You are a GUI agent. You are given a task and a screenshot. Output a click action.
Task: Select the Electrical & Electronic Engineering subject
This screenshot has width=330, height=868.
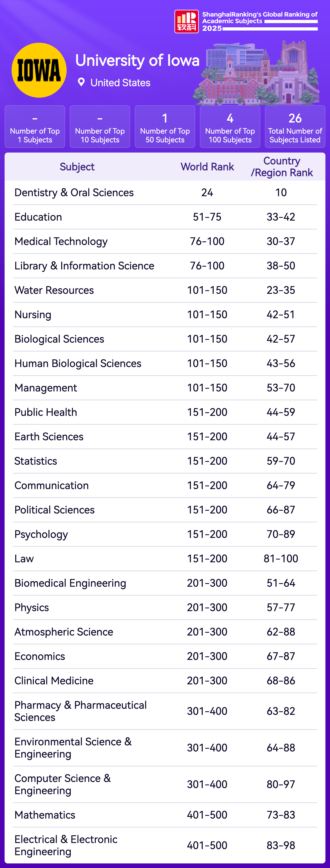pyautogui.click(x=66, y=845)
